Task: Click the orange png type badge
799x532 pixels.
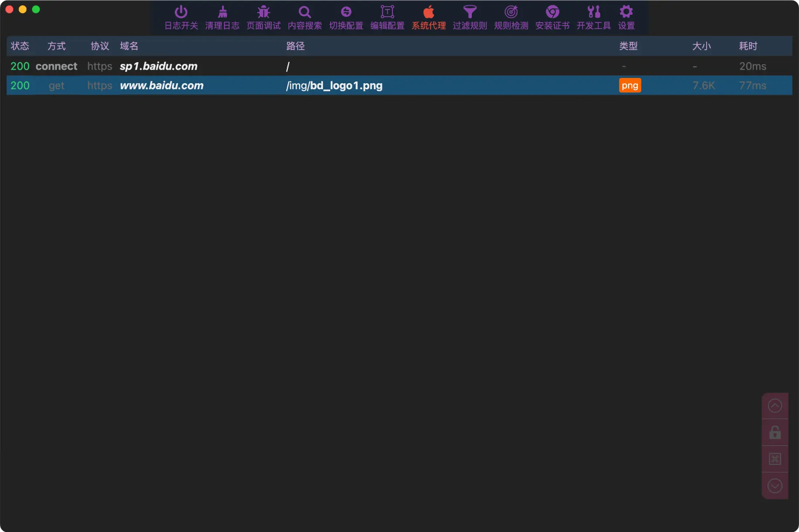Action: (x=630, y=86)
